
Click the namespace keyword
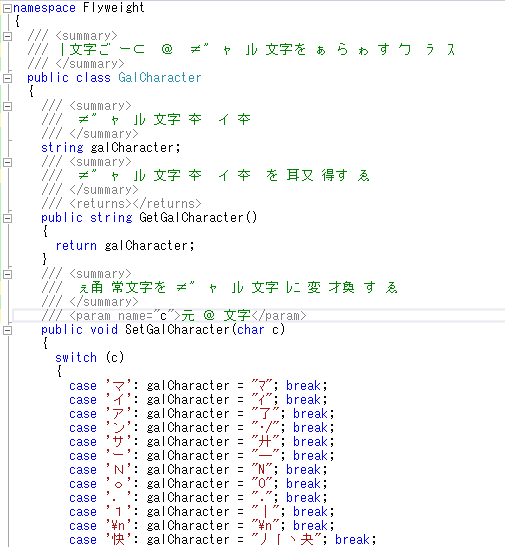coord(44,8)
